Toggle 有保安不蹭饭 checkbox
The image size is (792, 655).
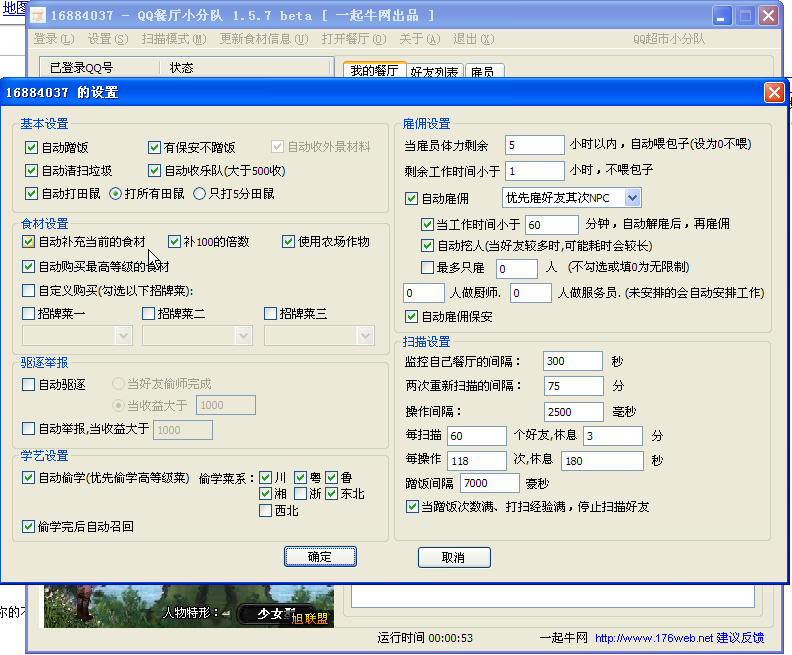tap(154, 147)
